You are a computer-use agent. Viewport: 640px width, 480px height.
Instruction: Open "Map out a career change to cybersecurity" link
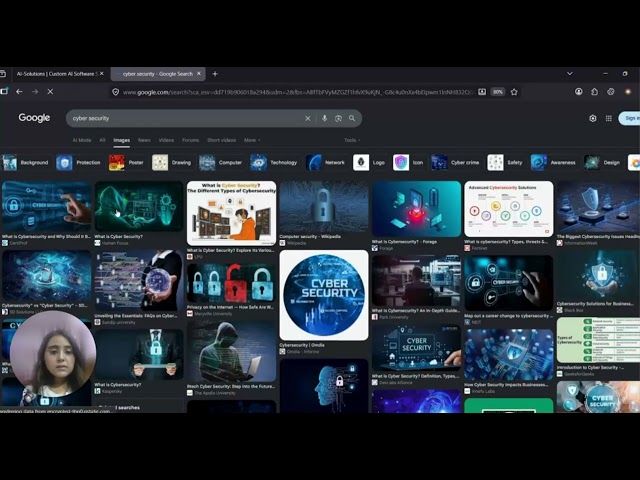click(x=509, y=316)
